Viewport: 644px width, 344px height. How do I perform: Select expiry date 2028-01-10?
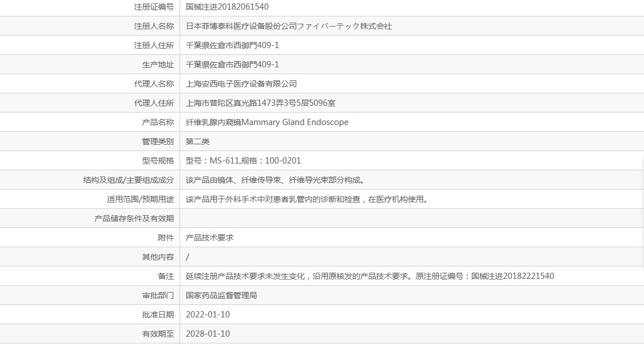tap(208, 334)
